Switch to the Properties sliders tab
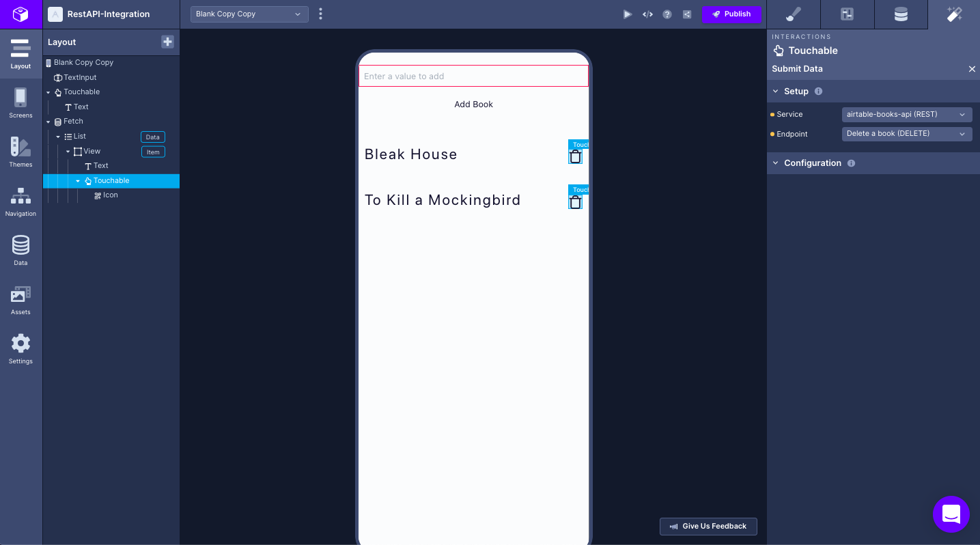980x545 pixels. (848, 14)
